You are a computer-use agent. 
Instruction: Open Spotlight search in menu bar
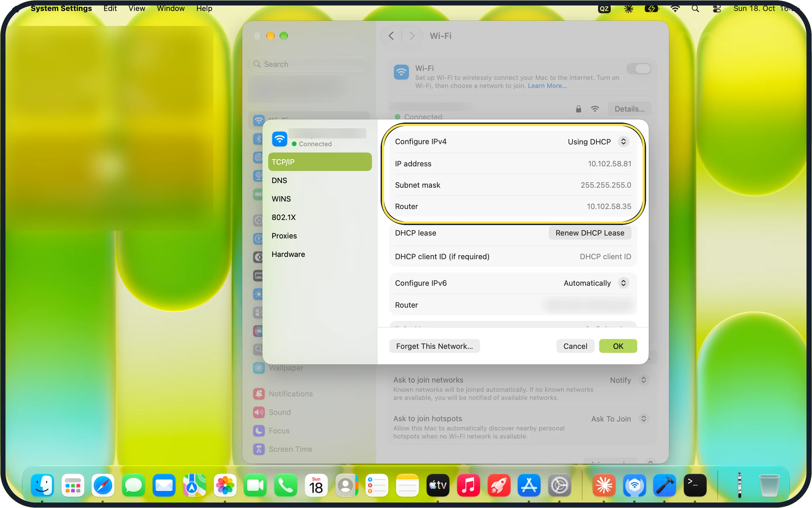click(x=695, y=9)
